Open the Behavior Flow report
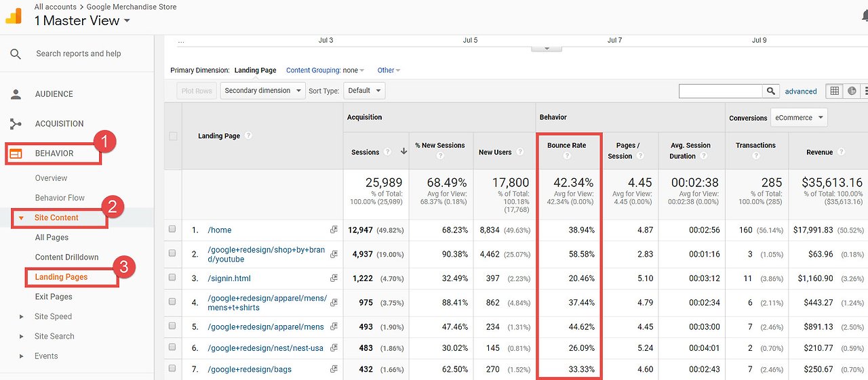 tap(60, 198)
